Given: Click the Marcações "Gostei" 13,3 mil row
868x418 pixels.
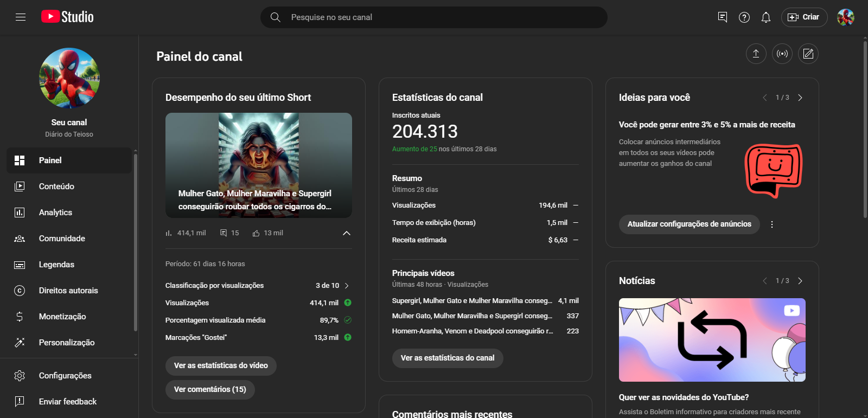Looking at the screenshot, I should [x=259, y=338].
